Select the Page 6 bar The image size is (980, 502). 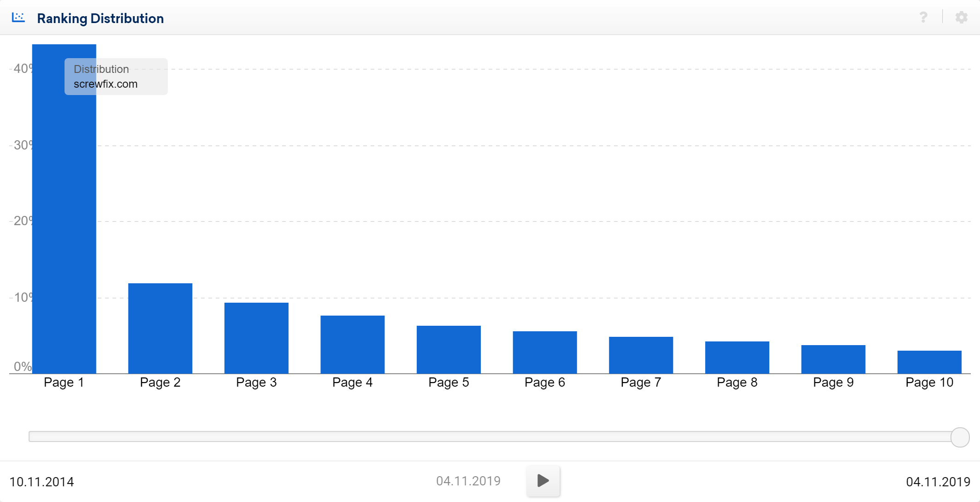tap(545, 352)
